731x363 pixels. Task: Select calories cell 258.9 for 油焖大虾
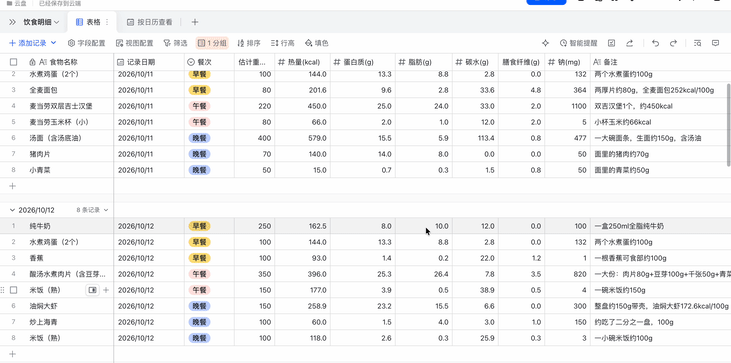[303, 306]
